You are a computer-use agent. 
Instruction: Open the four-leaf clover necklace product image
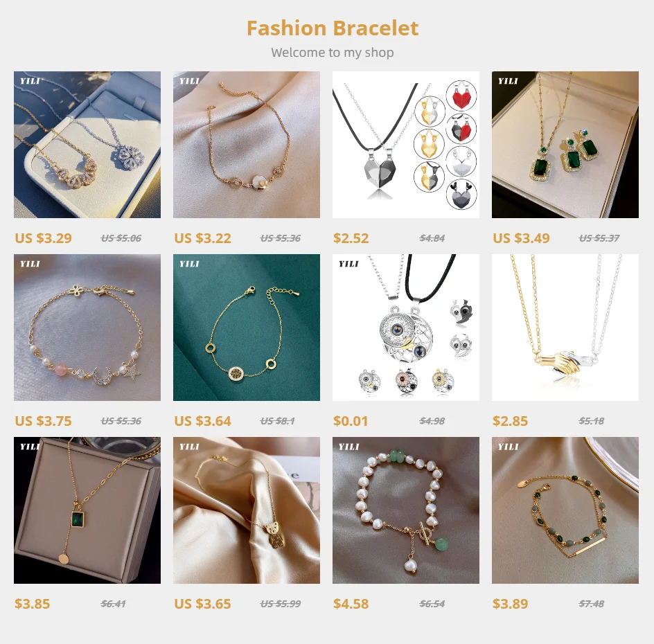(87, 145)
